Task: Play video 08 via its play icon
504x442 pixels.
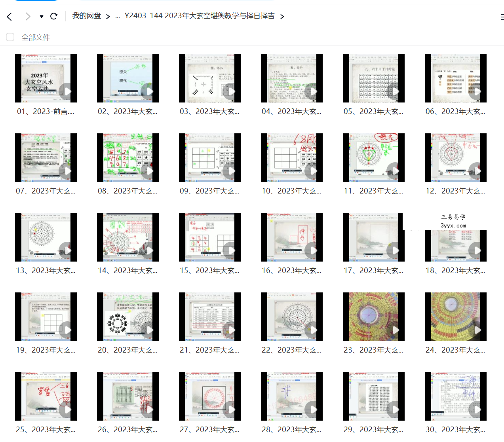Action: point(149,171)
